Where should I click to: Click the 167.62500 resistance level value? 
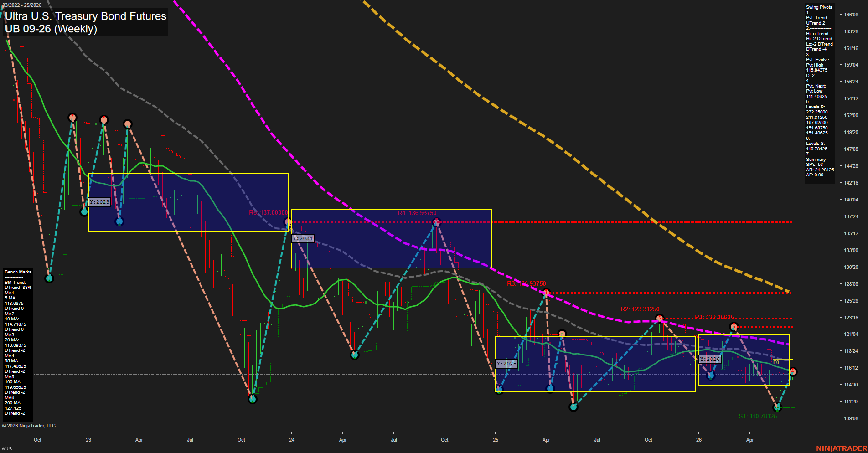(816, 123)
